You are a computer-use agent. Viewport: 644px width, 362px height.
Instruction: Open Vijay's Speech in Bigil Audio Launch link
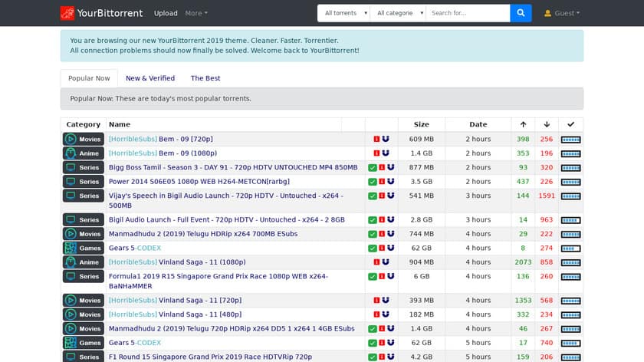[x=226, y=200]
